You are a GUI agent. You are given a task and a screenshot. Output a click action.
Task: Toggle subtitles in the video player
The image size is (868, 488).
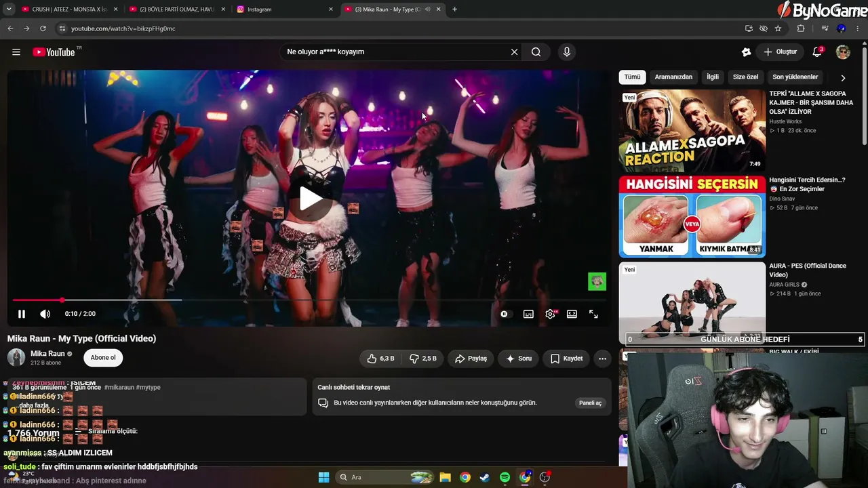528,314
